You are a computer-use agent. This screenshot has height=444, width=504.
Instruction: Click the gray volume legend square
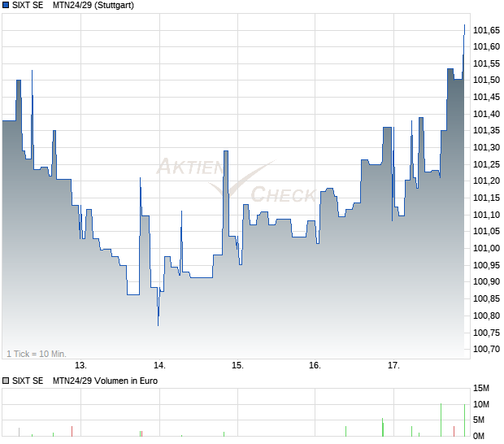pyautogui.click(x=6, y=381)
